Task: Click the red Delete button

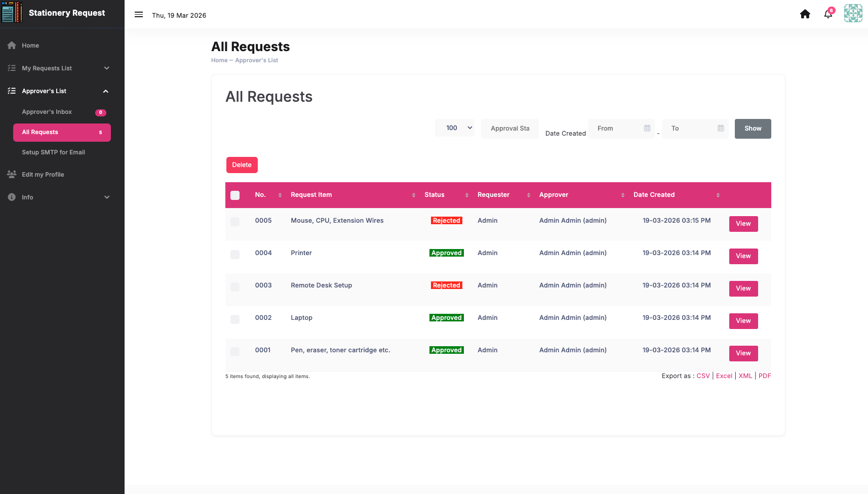Action: tap(242, 165)
